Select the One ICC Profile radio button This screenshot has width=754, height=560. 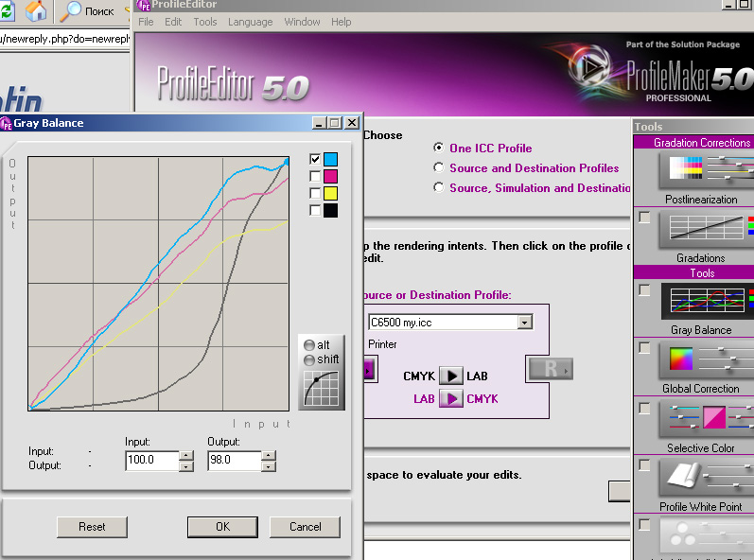click(x=438, y=148)
